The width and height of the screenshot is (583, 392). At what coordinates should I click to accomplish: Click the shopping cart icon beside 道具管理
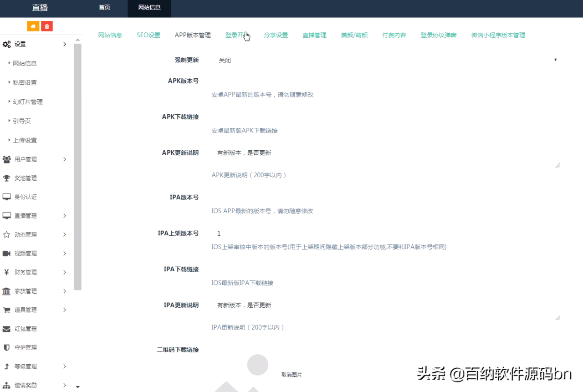(7, 310)
